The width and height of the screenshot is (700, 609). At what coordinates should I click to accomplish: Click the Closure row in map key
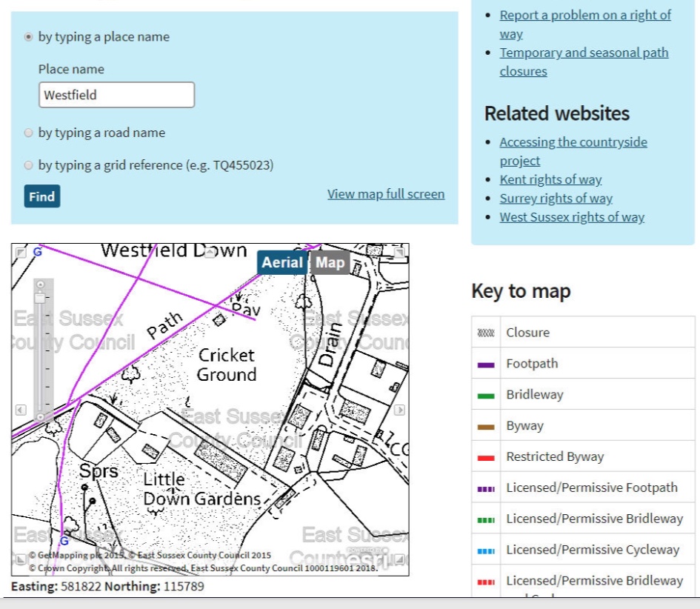point(583,332)
